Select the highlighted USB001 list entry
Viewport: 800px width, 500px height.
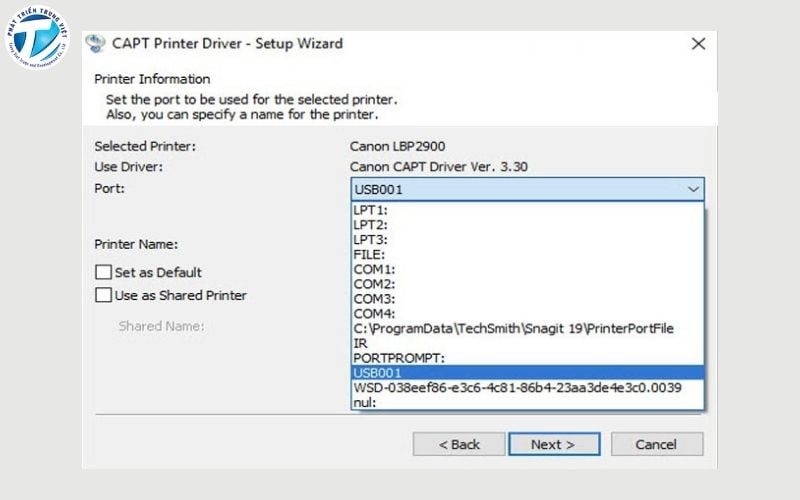[379, 372]
